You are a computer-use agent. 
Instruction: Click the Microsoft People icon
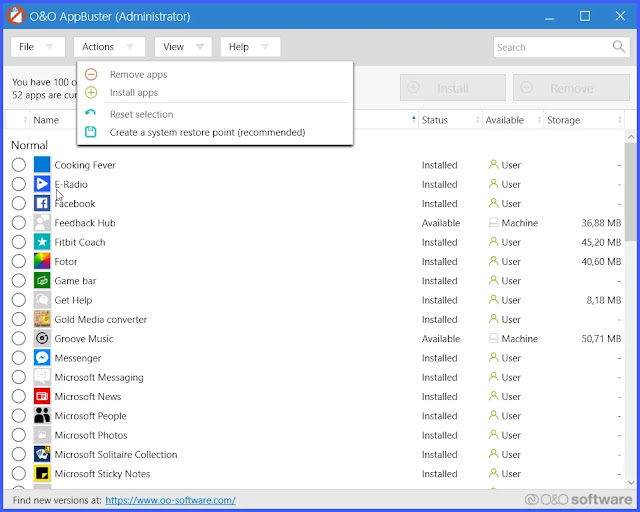coord(42,415)
